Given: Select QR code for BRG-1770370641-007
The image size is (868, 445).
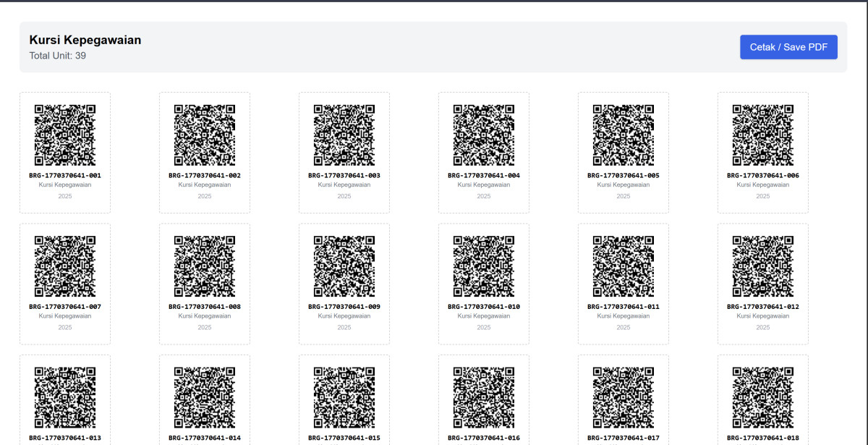Looking at the screenshot, I should coord(65,266).
